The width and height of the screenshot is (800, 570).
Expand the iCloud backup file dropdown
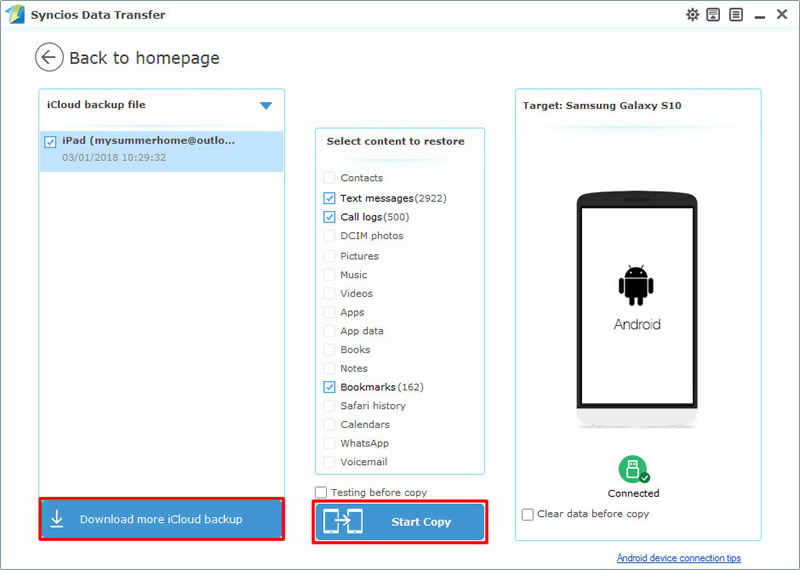coord(266,106)
